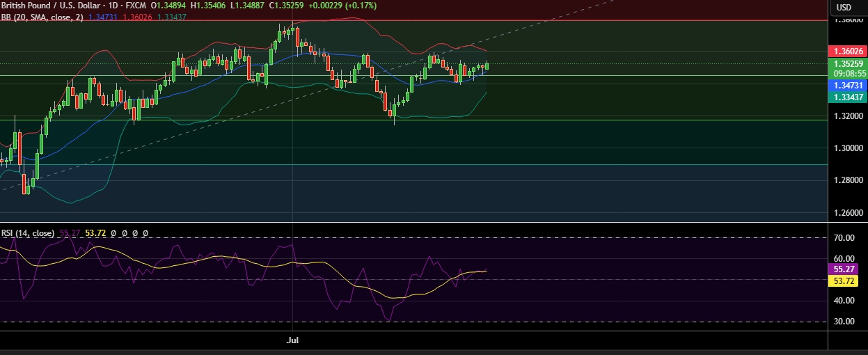
Task: Click the green current price label 1.35259
Action: click(847, 64)
